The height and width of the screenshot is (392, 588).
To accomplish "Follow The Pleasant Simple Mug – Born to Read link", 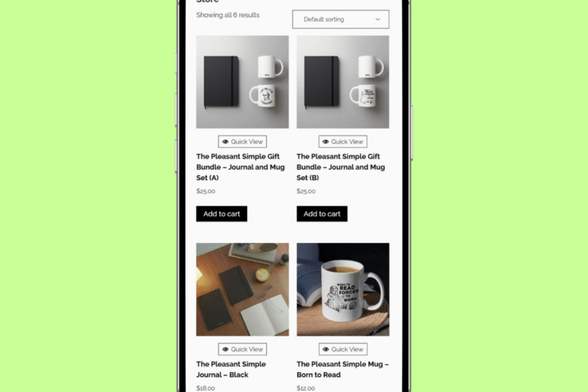I will 343,369.
